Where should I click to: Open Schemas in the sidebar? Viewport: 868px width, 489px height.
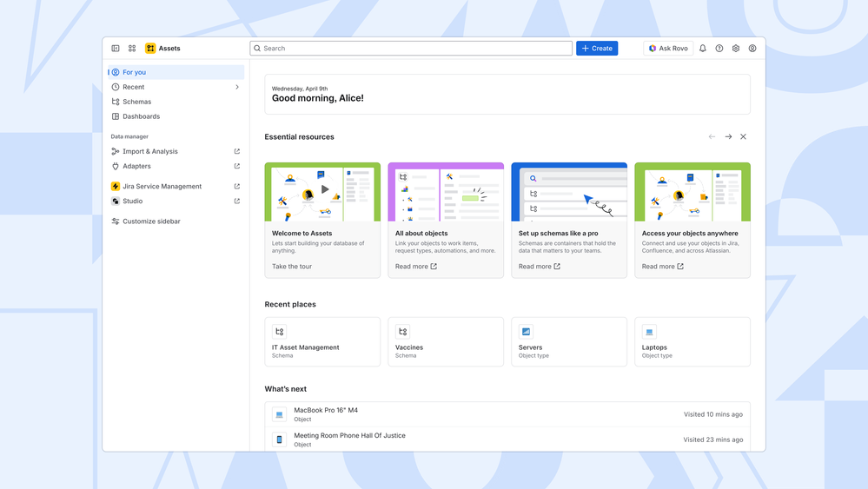176,102
